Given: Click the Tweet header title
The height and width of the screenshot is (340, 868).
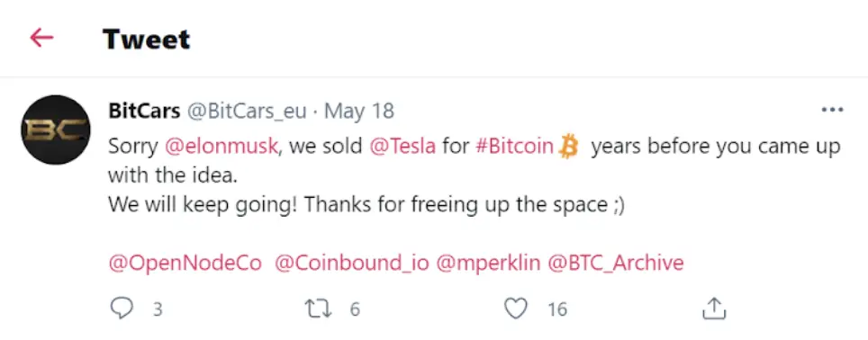Looking at the screenshot, I should (x=146, y=39).
